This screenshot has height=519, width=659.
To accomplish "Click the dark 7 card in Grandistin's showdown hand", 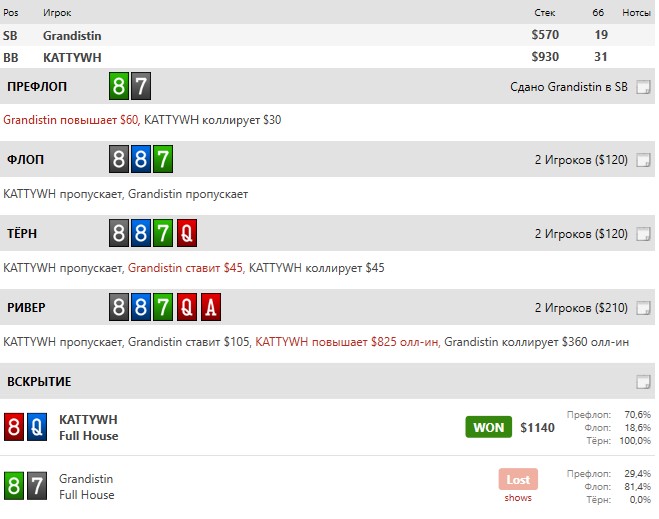I will click(37, 486).
